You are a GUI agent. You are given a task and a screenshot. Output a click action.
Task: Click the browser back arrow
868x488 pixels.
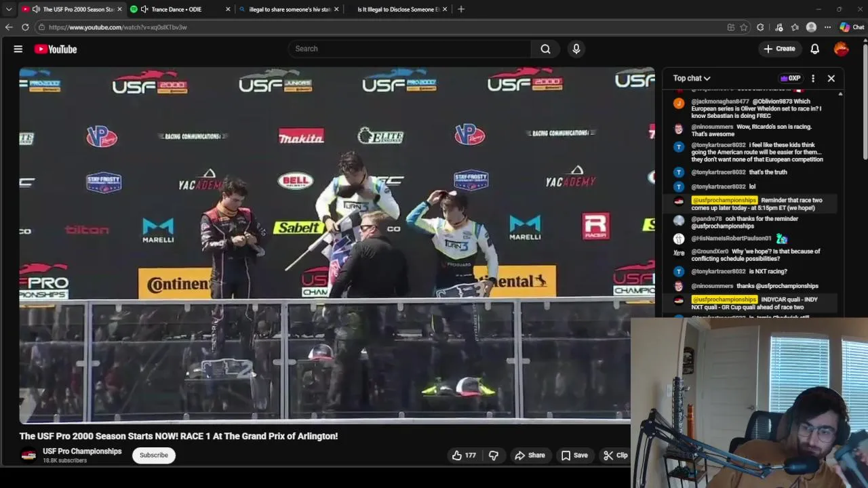point(9,27)
